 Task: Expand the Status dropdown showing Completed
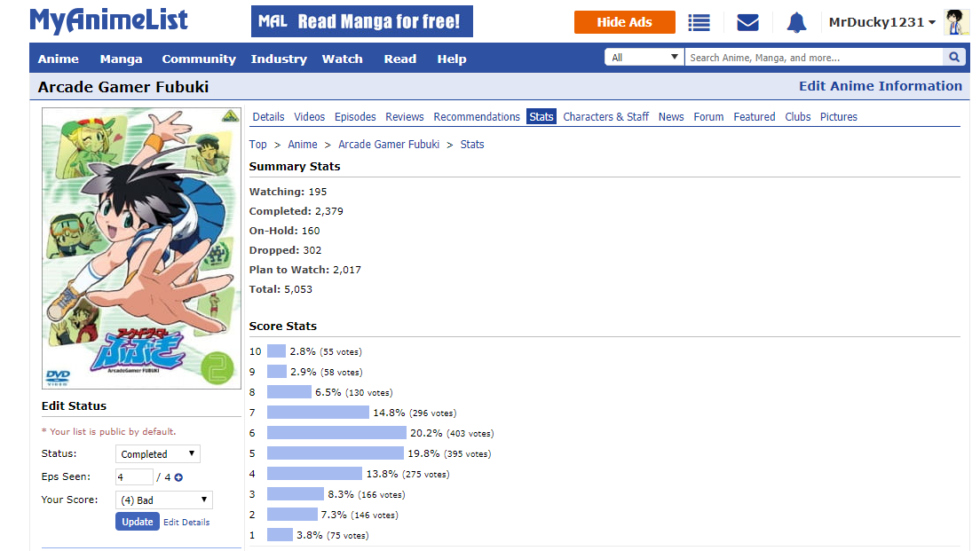[x=158, y=454]
